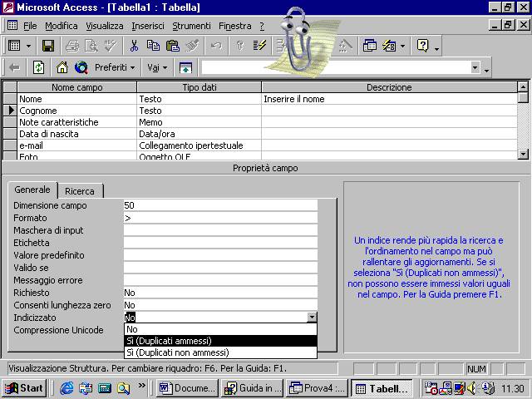Click the Help question mark icon

tap(423, 46)
